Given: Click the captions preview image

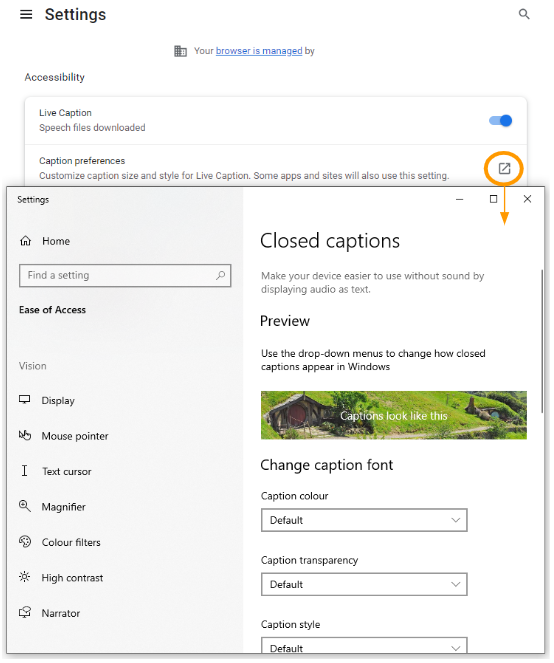Looking at the screenshot, I should pos(393,415).
